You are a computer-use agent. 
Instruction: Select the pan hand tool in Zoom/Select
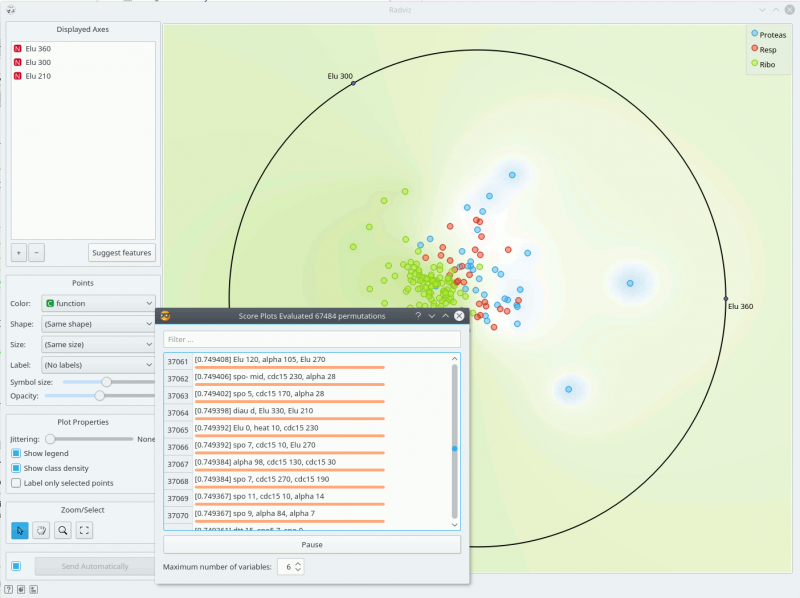pos(41,531)
